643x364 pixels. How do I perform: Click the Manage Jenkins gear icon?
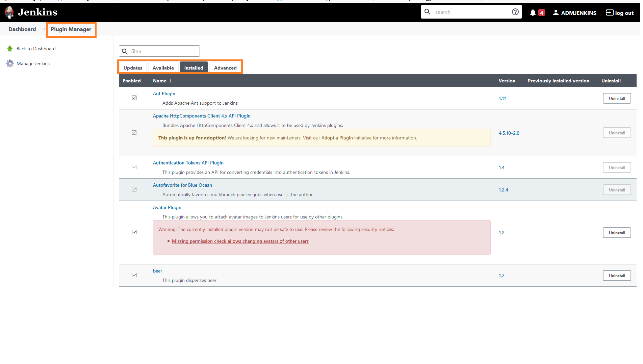click(10, 63)
